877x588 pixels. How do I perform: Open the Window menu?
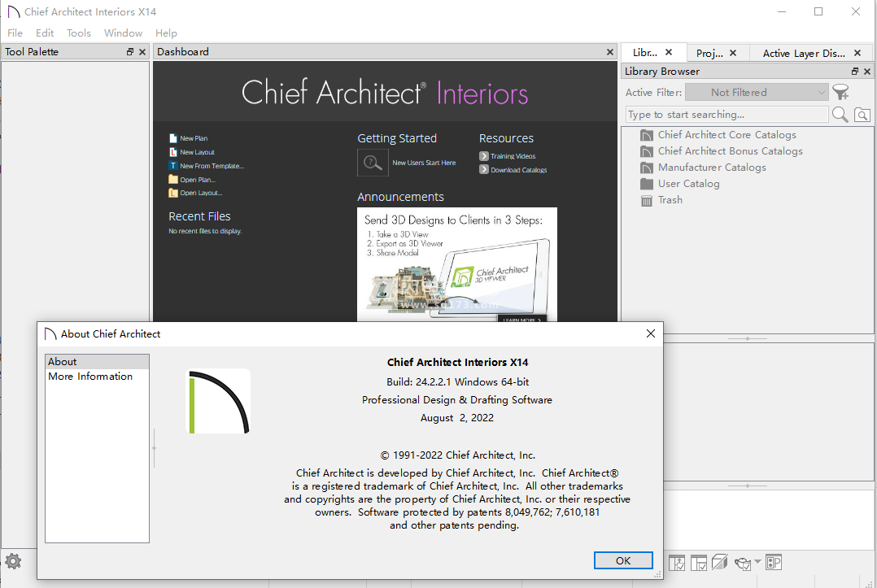[123, 33]
